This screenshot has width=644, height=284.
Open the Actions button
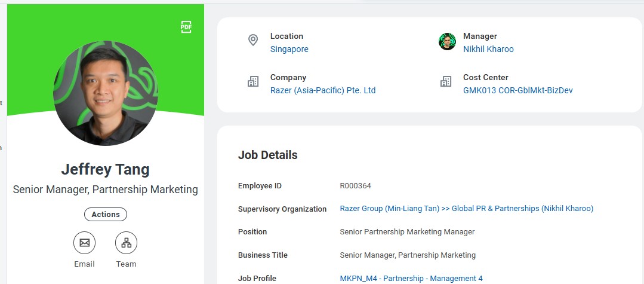point(106,215)
